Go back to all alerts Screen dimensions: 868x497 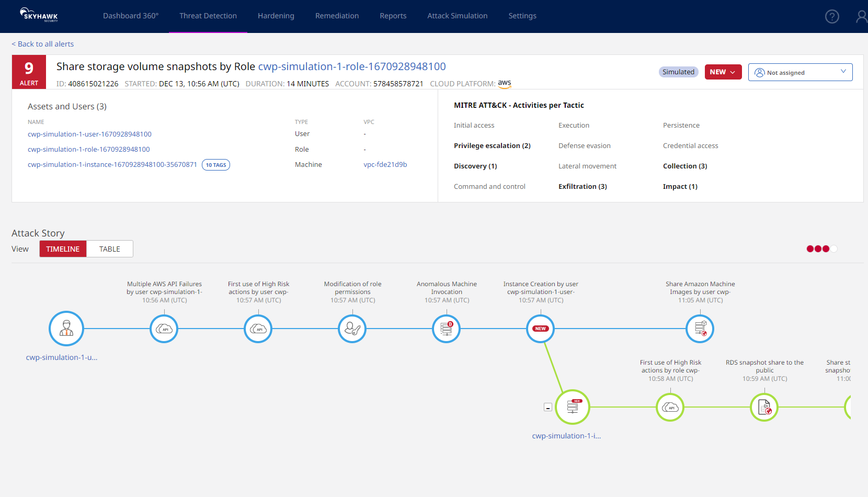42,44
